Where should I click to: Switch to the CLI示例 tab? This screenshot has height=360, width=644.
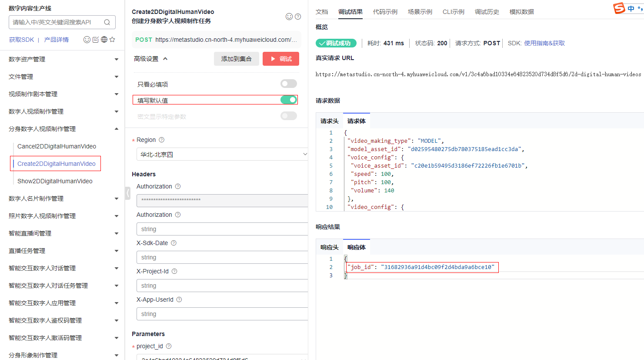point(454,12)
